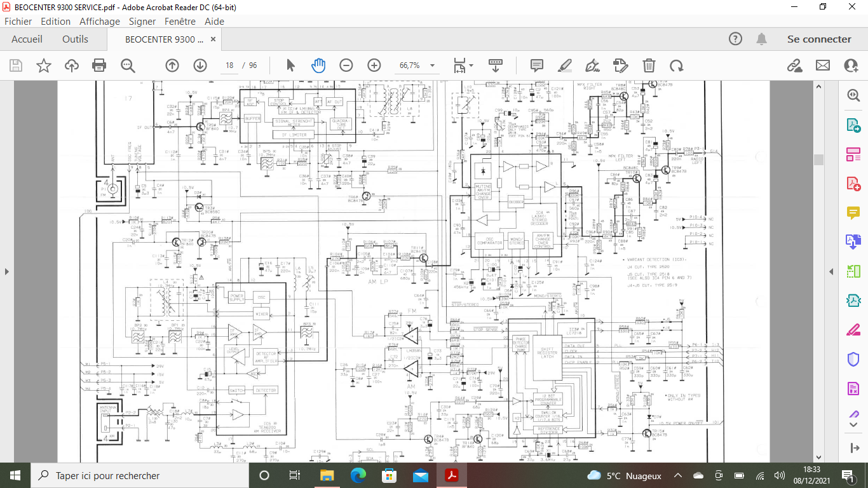Rotate the view with the circular arrow
868x488 pixels.
coord(677,65)
